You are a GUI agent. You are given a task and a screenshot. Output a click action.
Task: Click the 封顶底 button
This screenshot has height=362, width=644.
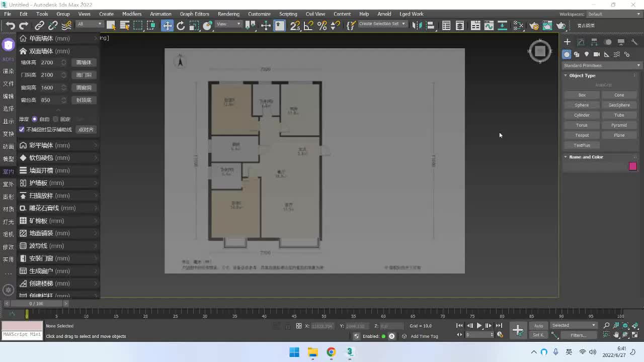84,100
